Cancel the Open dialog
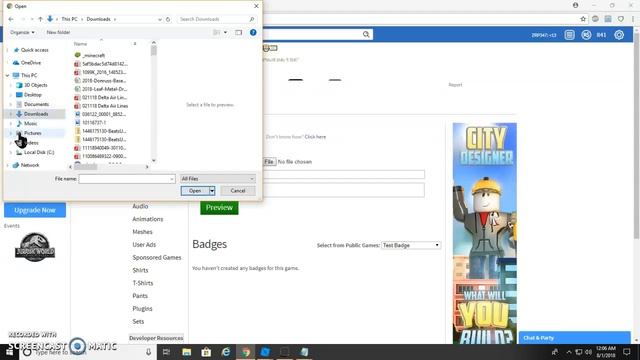The image size is (640, 360). coord(238,191)
